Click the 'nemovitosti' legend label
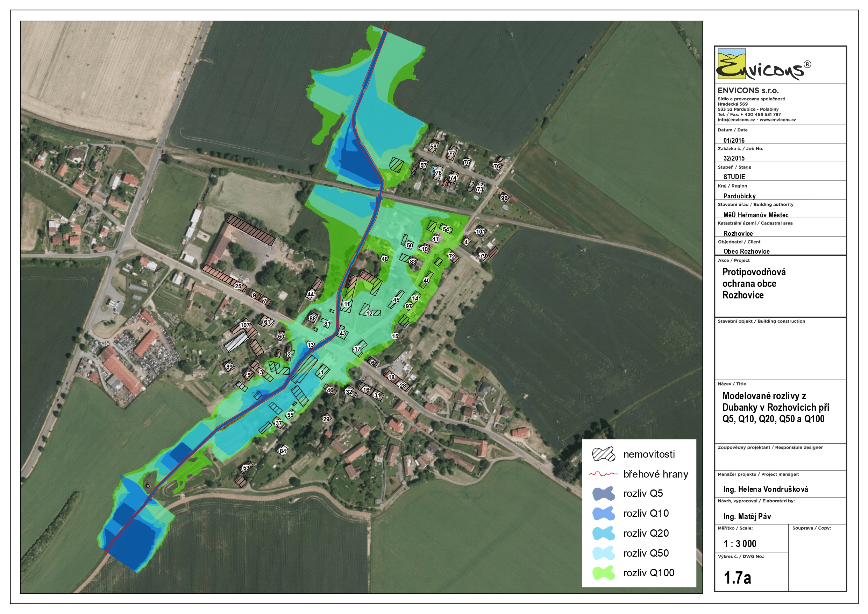The width and height of the screenshot is (868, 614). (x=649, y=454)
